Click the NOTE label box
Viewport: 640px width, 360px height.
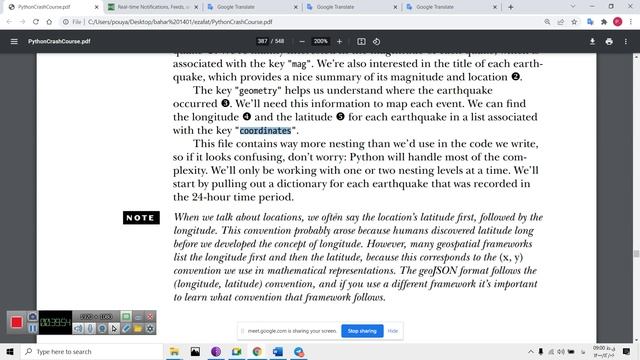[x=141, y=218]
